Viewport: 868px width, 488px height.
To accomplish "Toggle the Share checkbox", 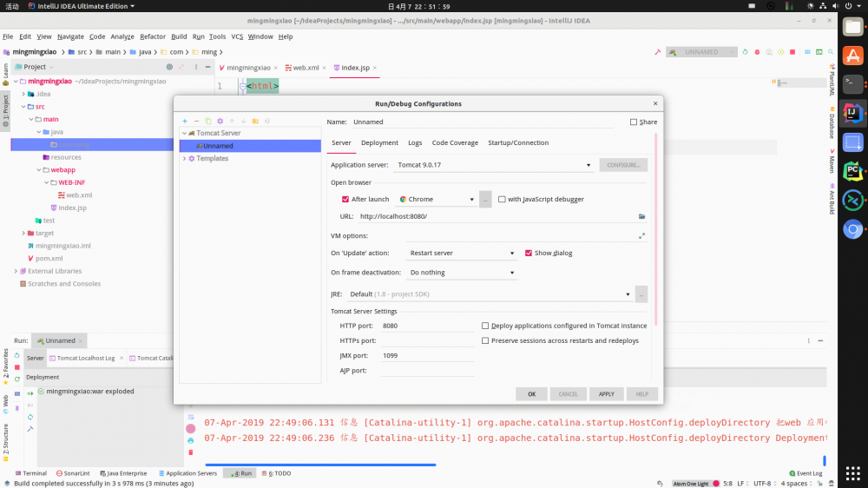I will tap(634, 122).
